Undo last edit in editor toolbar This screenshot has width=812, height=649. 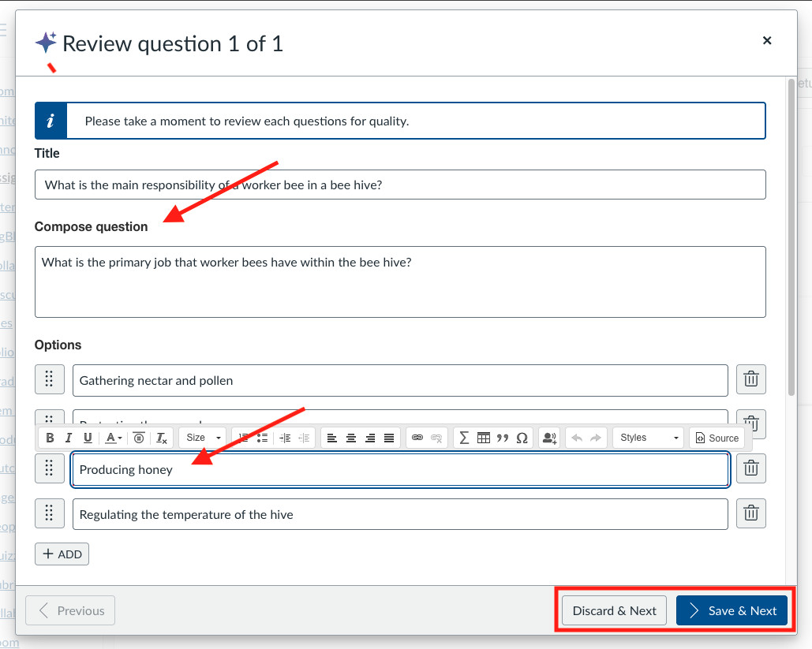point(577,438)
